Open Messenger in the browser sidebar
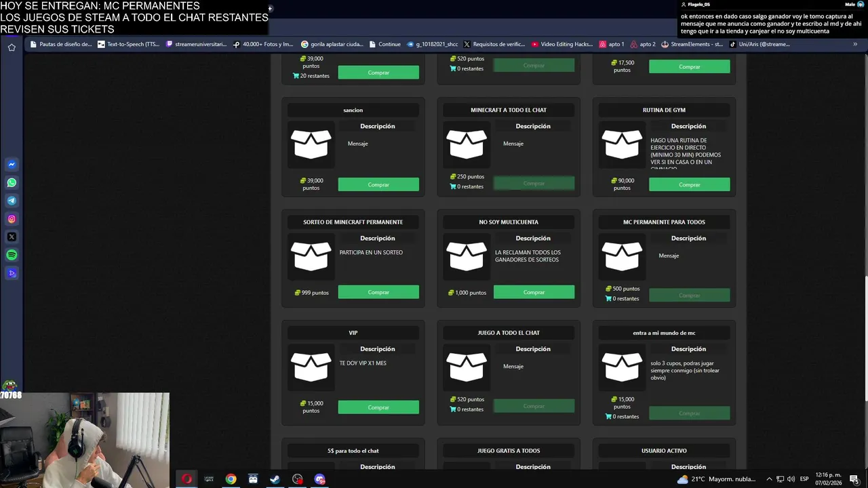868x488 pixels. click(12, 165)
